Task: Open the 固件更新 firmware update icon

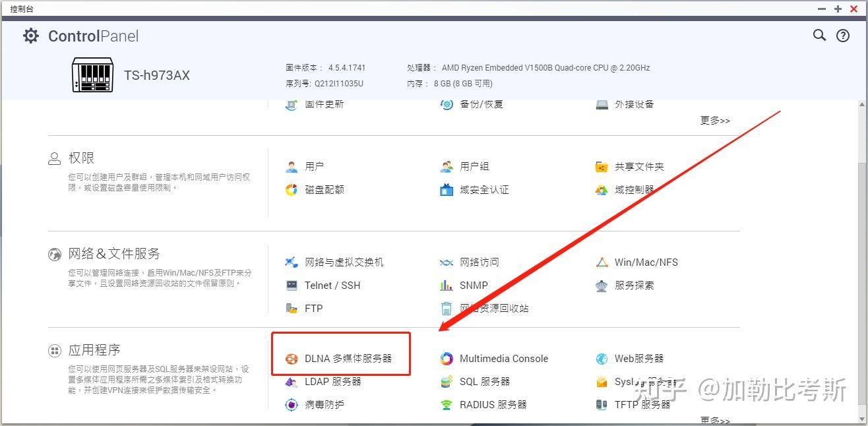Action: [292, 104]
